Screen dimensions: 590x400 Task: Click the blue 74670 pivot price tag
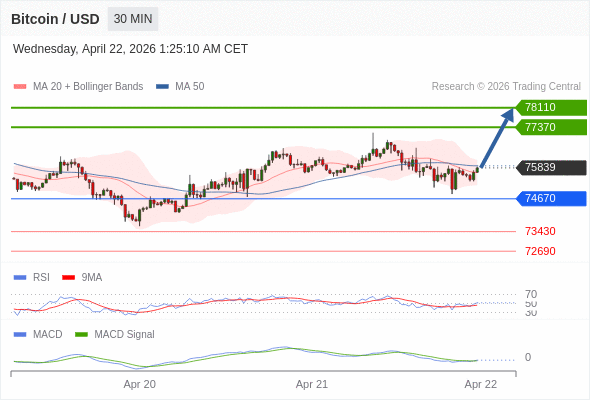[x=551, y=198]
